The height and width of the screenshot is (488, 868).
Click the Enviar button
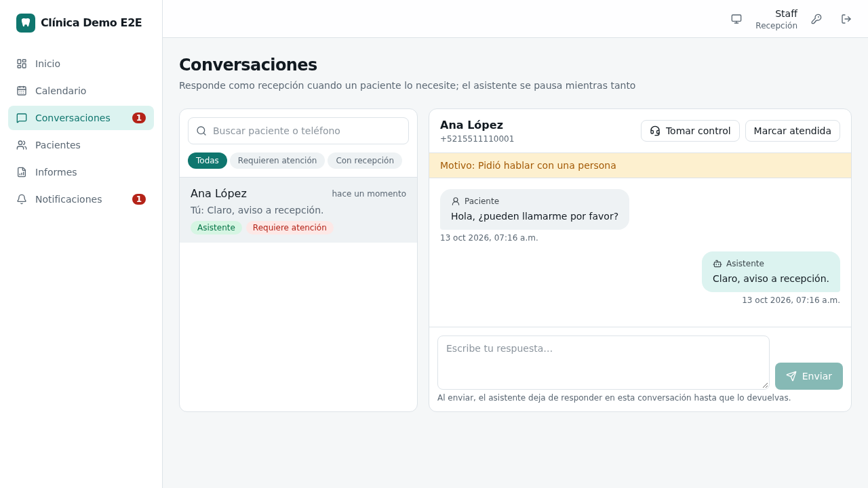pyautogui.click(x=809, y=376)
